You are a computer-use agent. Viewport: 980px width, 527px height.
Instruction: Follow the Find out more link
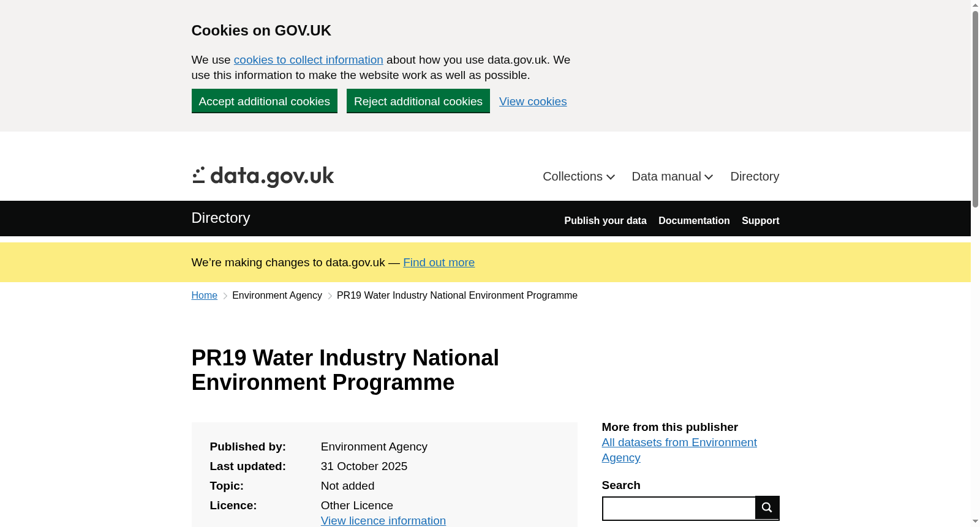(x=439, y=263)
